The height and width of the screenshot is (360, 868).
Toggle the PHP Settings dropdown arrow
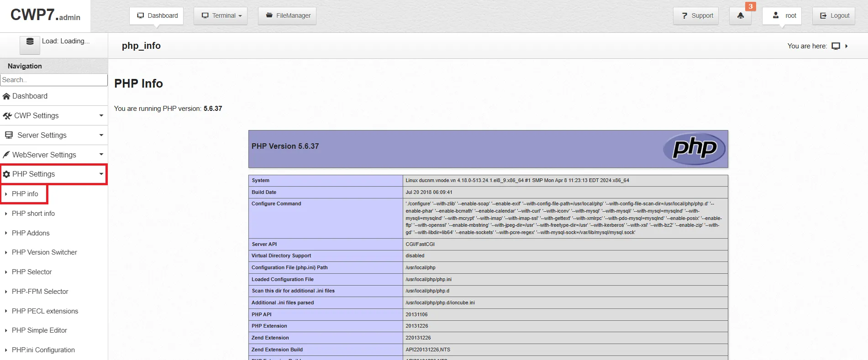click(101, 174)
